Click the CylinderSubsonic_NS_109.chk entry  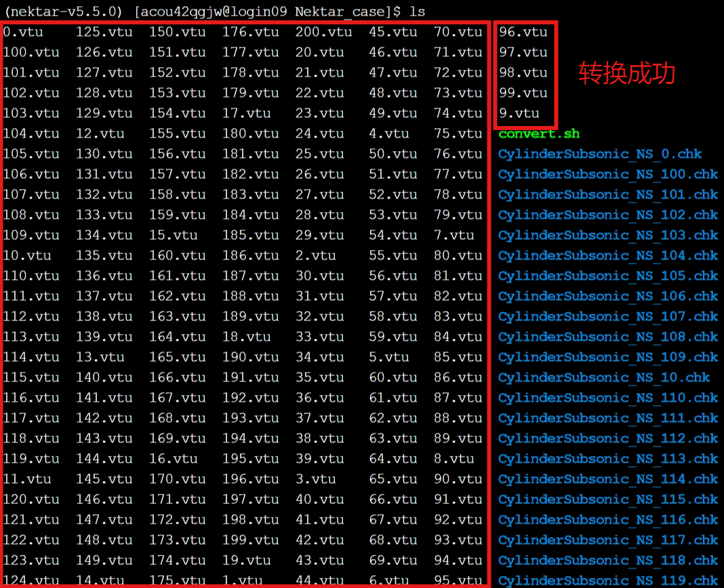[x=607, y=357]
